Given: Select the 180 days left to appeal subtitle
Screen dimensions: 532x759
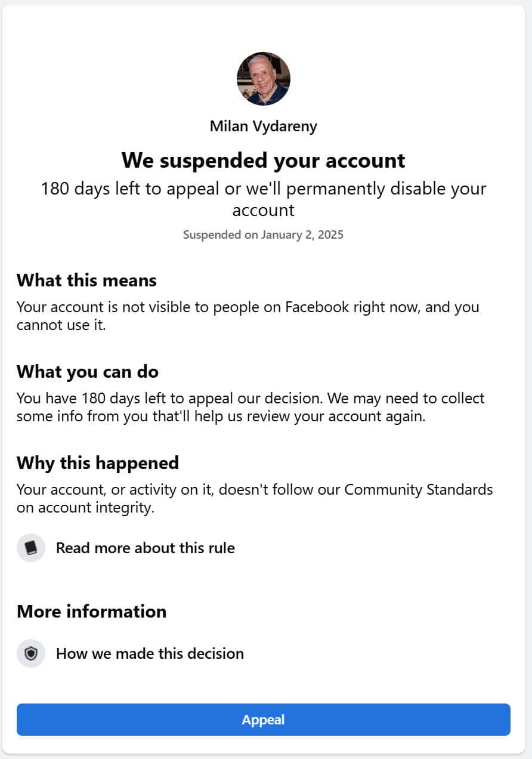Looking at the screenshot, I should coord(264,199).
